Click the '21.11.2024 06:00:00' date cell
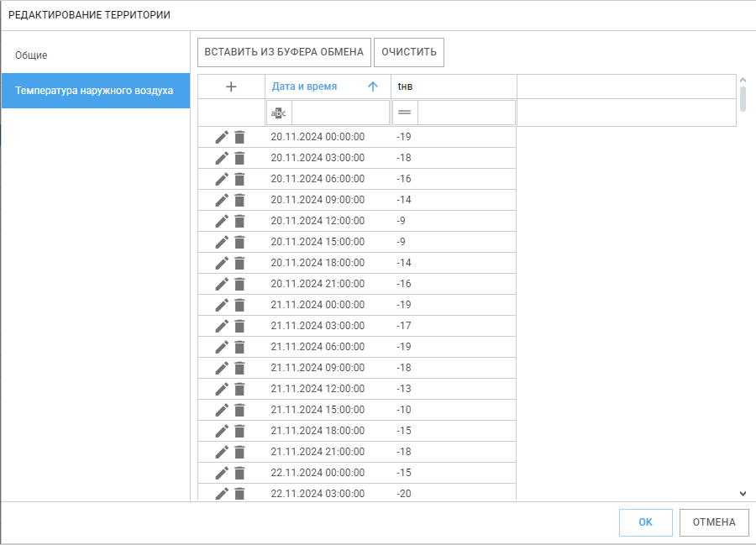The image size is (756, 545). click(x=328, y=347)
